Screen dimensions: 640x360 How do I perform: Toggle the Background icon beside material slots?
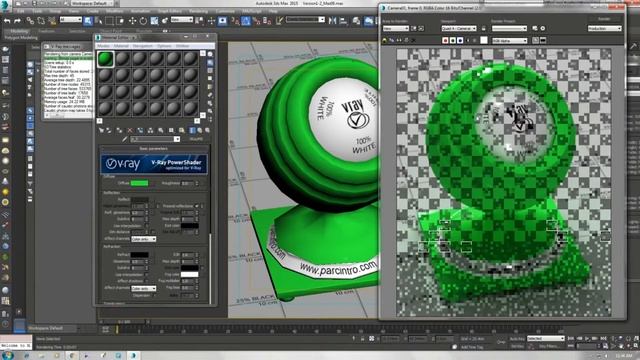[210, 71]
